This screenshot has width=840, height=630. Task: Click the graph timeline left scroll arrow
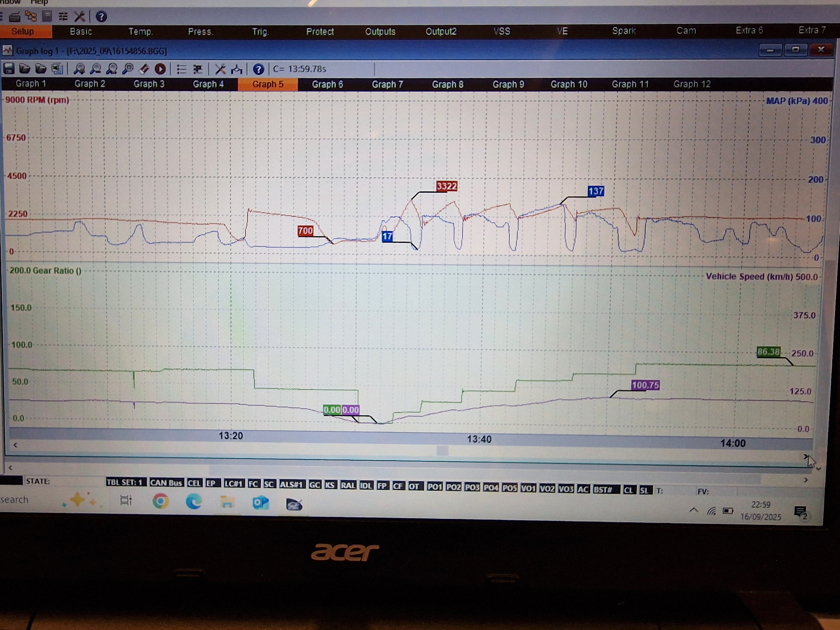[15, 445]
